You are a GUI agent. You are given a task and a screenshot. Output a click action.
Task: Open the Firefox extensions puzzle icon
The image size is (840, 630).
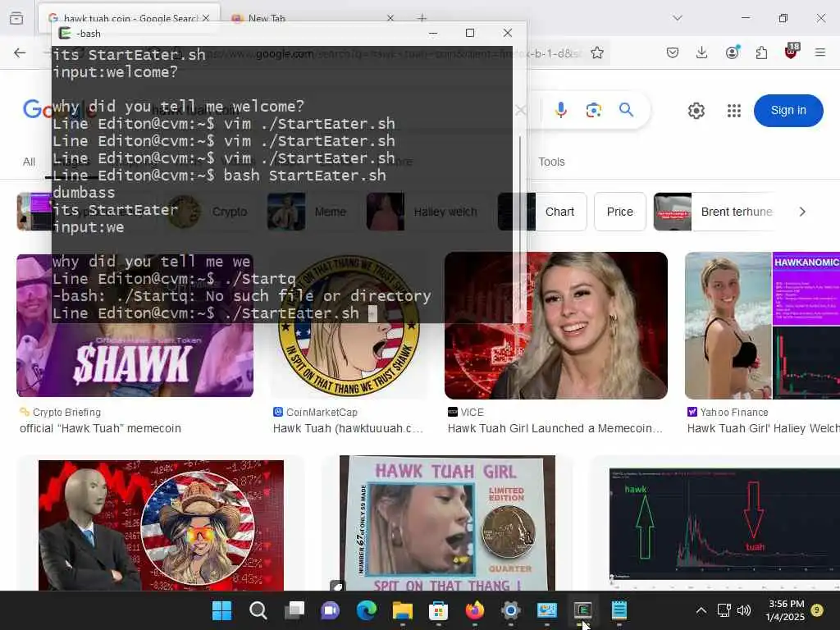(761, 52)
